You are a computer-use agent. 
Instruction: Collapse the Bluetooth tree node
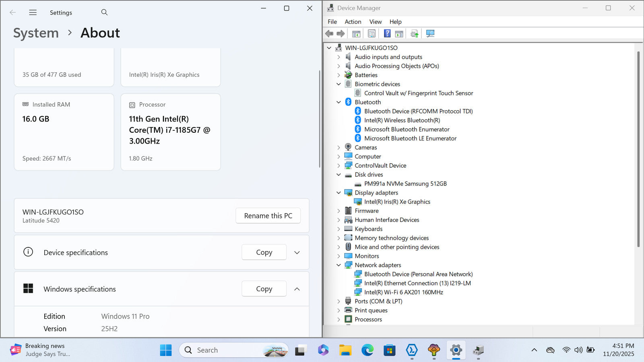point(339,102)
